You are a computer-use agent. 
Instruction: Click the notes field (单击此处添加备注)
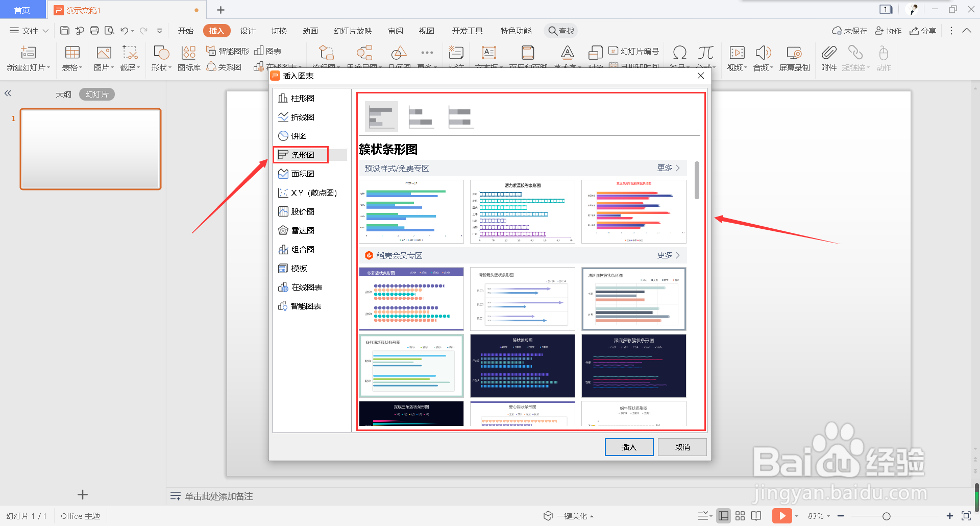point(218,496)
